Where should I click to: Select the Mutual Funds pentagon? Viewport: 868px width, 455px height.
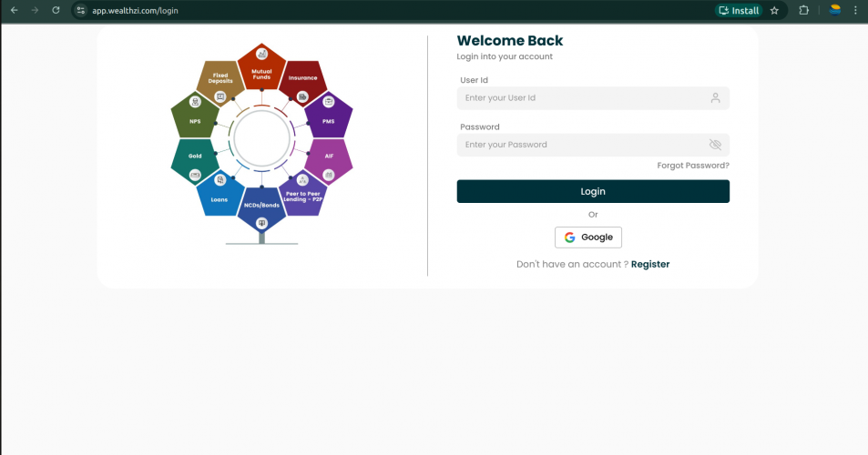click(x=261, y=67)
